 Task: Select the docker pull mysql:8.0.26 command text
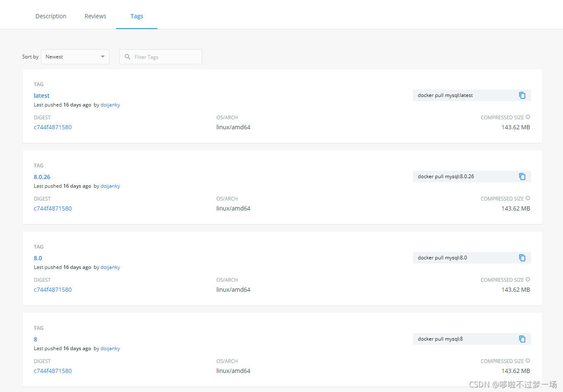446,177
